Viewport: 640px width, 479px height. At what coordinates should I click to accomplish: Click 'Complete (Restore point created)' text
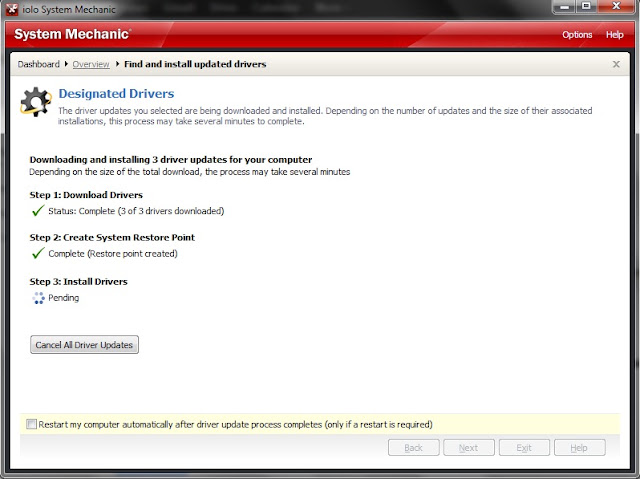tap(113, 253)
